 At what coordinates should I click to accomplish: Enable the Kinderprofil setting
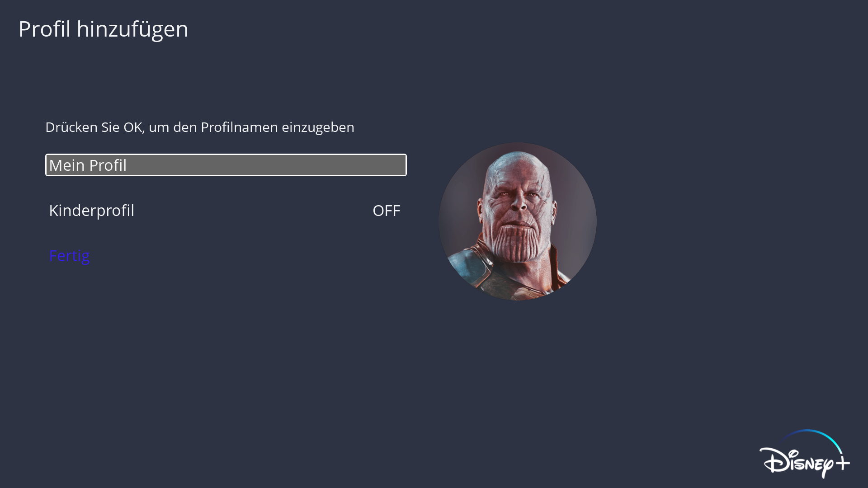coord(386,211)
